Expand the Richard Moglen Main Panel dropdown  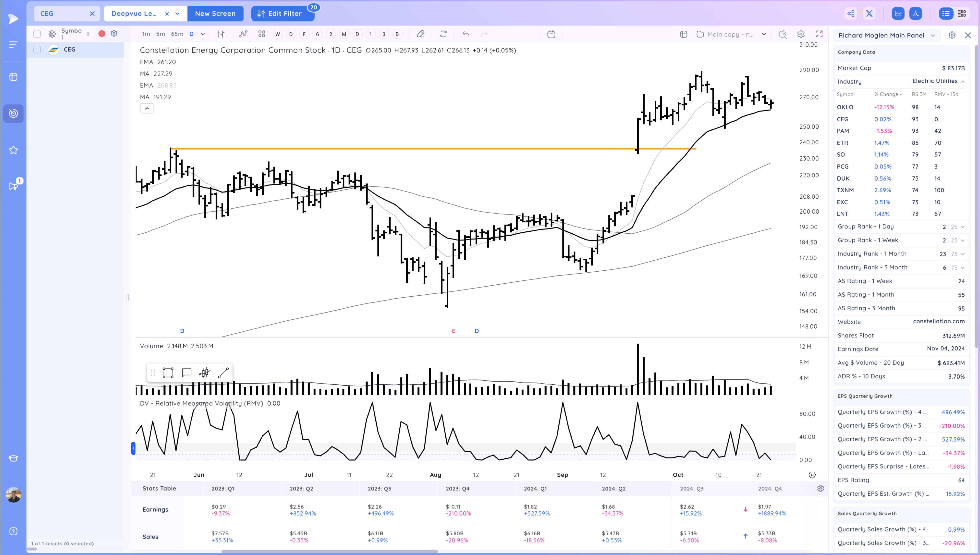(933, 35)
